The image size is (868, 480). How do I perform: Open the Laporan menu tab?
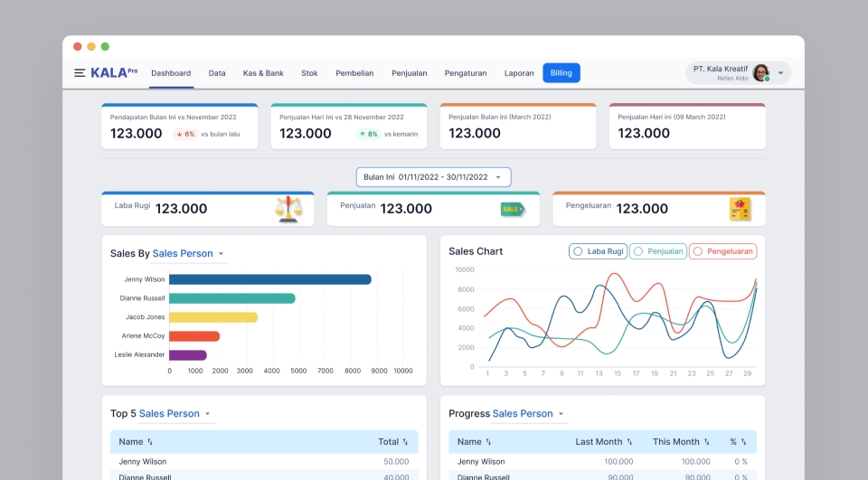519,73
